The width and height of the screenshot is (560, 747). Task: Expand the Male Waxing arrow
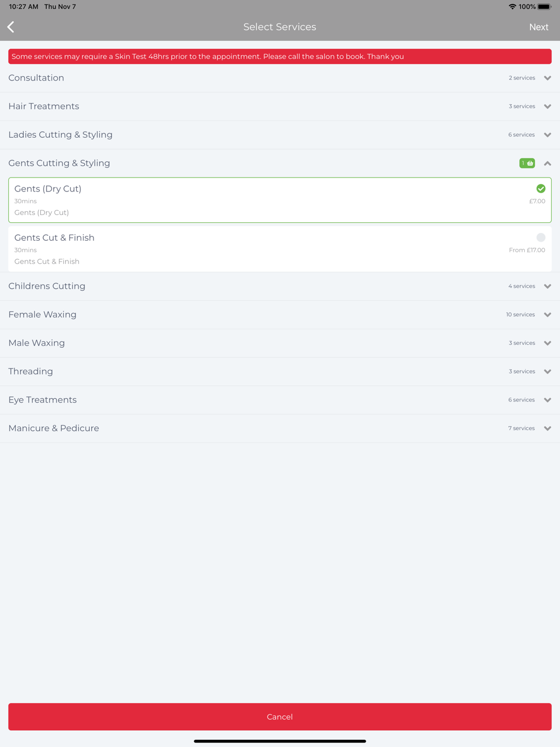548,343
